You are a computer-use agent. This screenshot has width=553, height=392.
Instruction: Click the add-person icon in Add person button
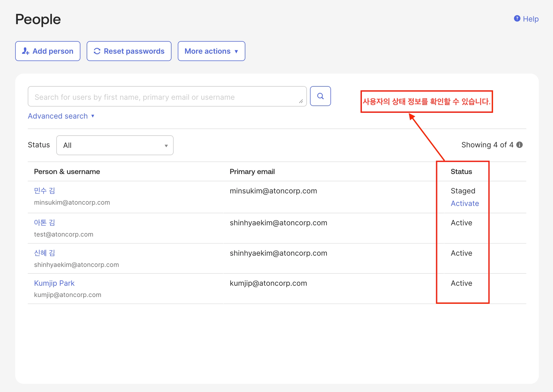coord(26,51)
